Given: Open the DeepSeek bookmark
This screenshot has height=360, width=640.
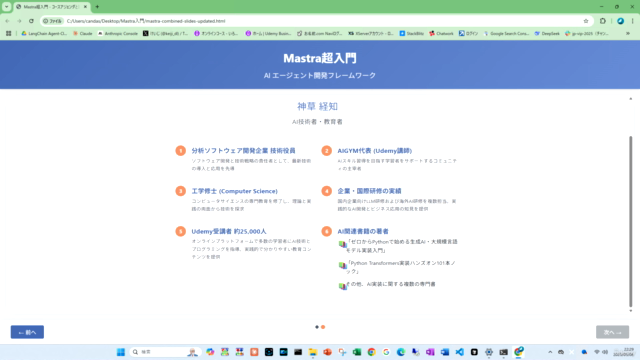Looking at the screenshot, I should click(x=547, y=33).
